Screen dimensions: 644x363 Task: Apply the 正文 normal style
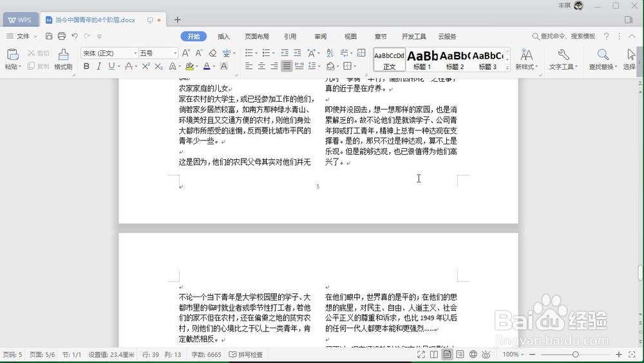389,59
